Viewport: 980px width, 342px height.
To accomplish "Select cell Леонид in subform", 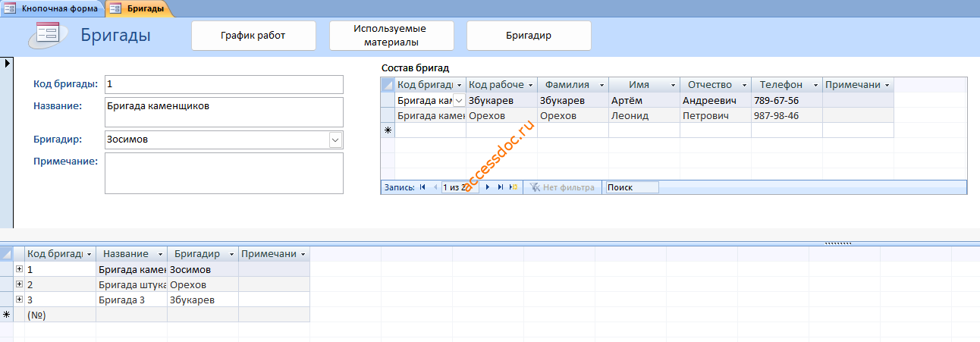I will point(644,115).
